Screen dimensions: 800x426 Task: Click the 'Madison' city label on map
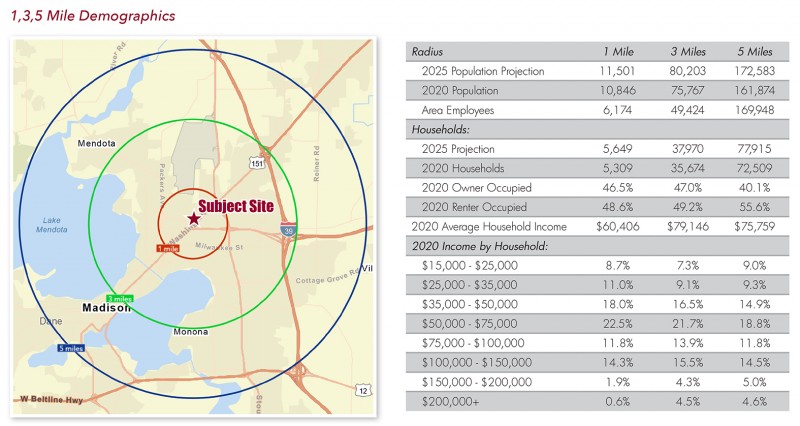(x=107, y=308)
